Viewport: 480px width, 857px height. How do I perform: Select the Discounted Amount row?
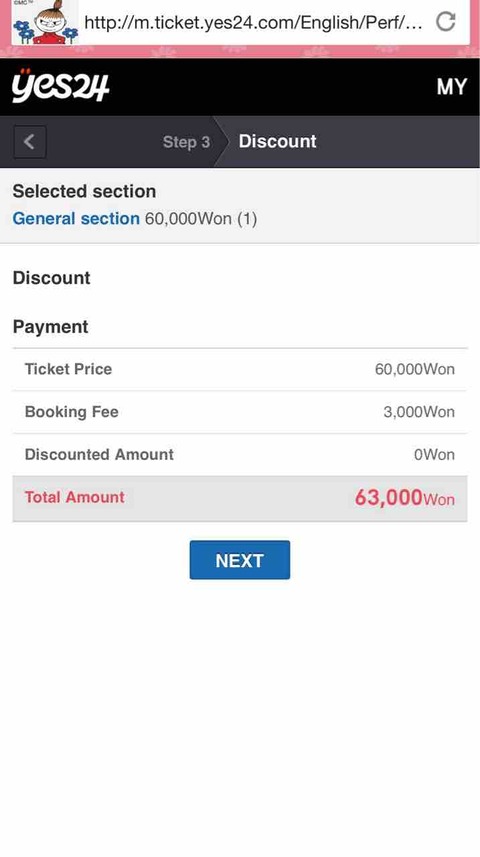(x=239, y=454)
